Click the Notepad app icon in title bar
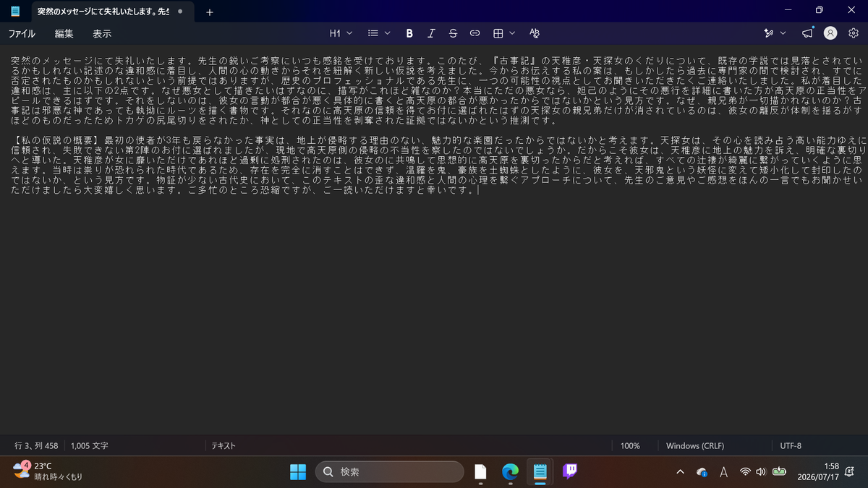868x488 pixels. [16, 11]
